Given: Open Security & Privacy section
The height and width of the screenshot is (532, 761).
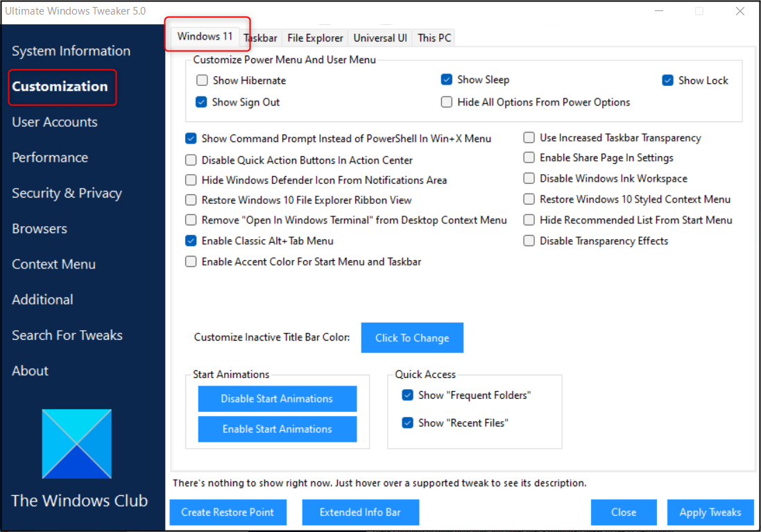Looking at the screenshot, I should (x=67, y=194).
